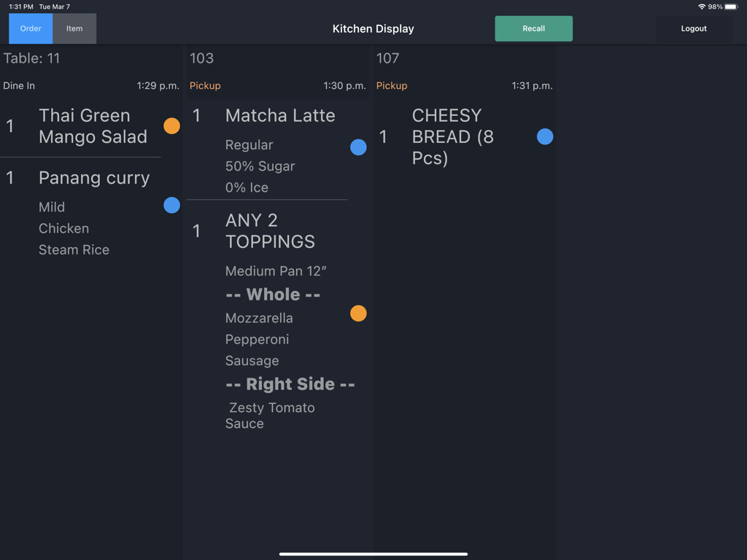The image size is (747, 560).
Task: Click the Pickup label on order 103
Action: [205, 85]
